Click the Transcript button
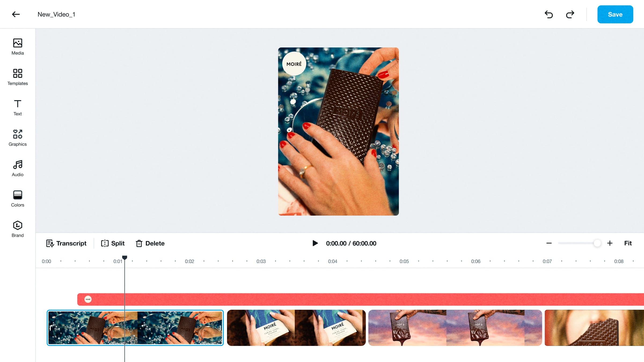The height and width of the screenshot is (362, 644). point(66,243)
